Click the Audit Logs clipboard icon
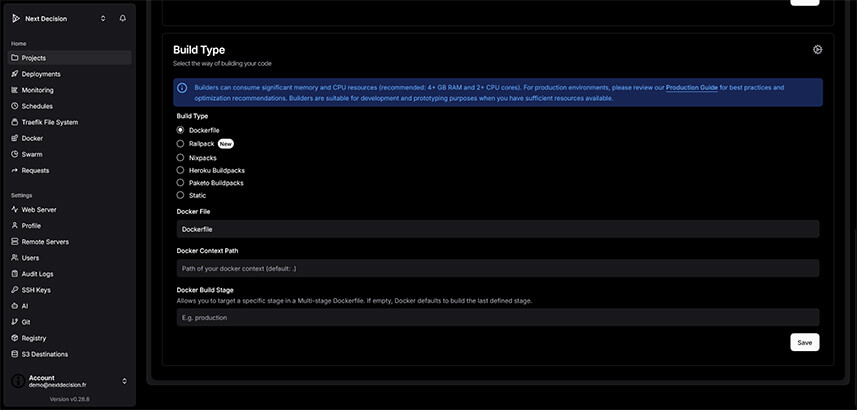Viewport: 857px width, 410px height. [15, 274]
